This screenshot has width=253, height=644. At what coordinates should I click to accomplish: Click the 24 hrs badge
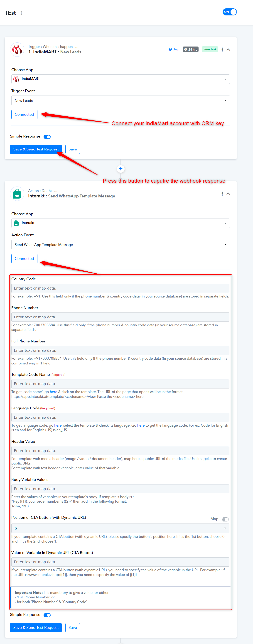191,49
